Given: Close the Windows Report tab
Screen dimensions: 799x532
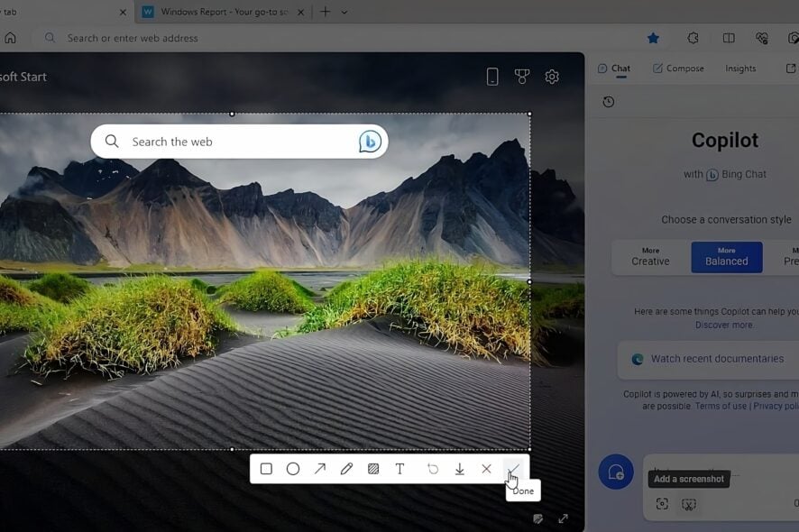Looking at the screenshot, I should click(300, 13).
